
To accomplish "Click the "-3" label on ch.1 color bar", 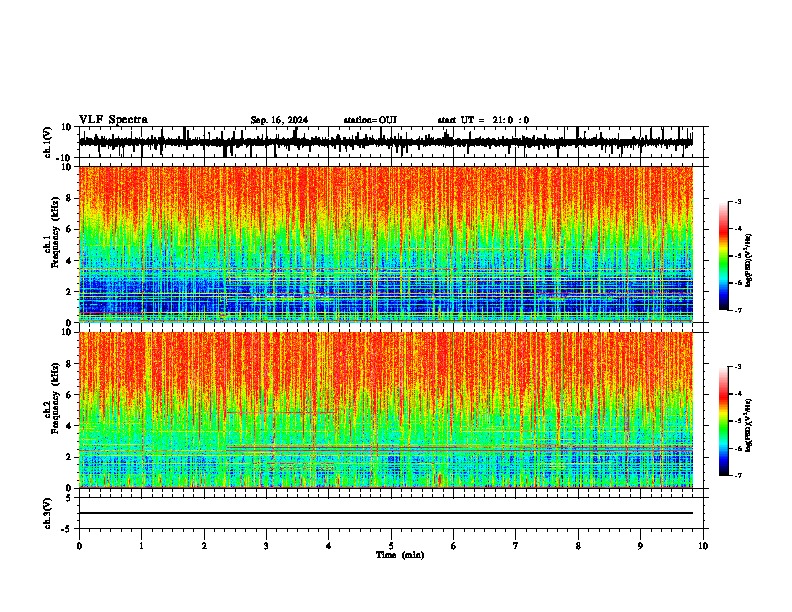I will pyautogui.click(x=738, y=201).
